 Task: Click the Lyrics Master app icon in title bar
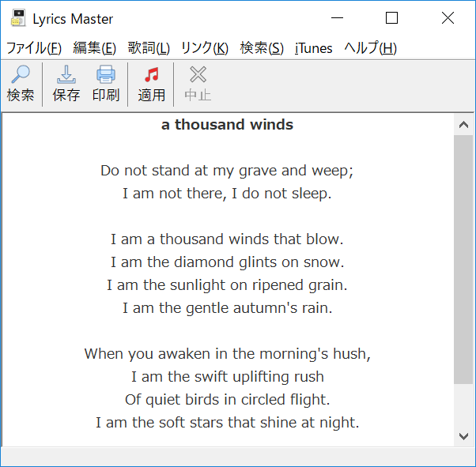click(17, 18)
